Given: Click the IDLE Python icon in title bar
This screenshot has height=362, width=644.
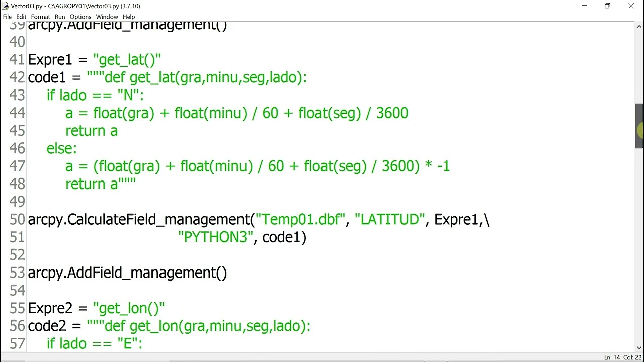Looking at the screenshot, I should point(6,6).
